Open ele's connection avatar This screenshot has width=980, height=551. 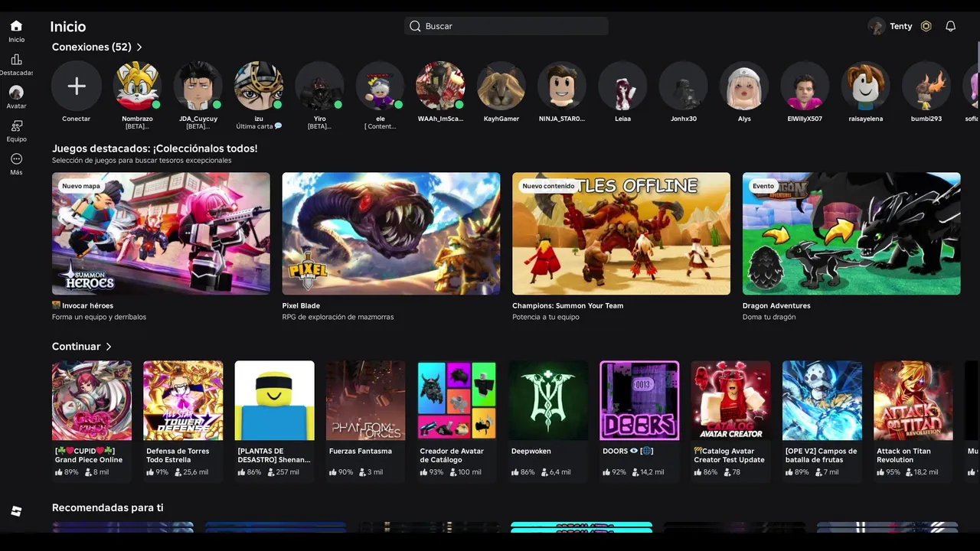(380, 86)
